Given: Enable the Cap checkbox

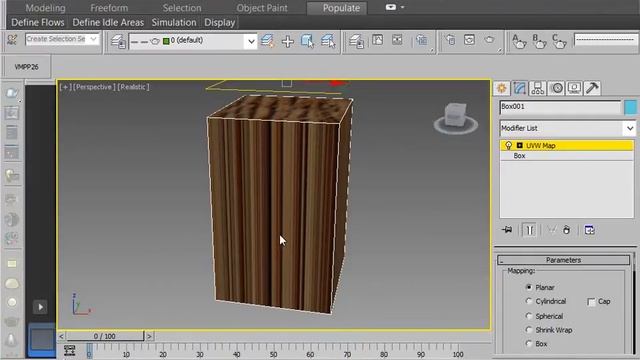Looking at the screenshot, I should click(x=591, y=302).
